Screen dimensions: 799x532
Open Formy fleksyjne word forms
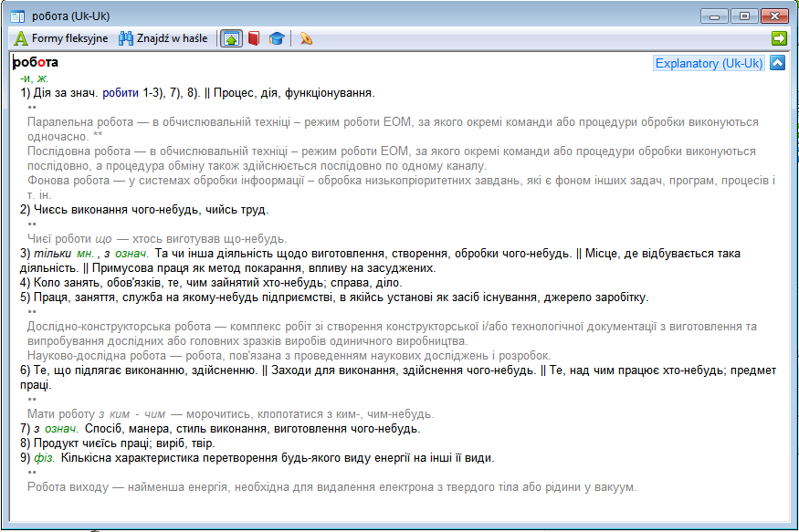tap(61, 38)
